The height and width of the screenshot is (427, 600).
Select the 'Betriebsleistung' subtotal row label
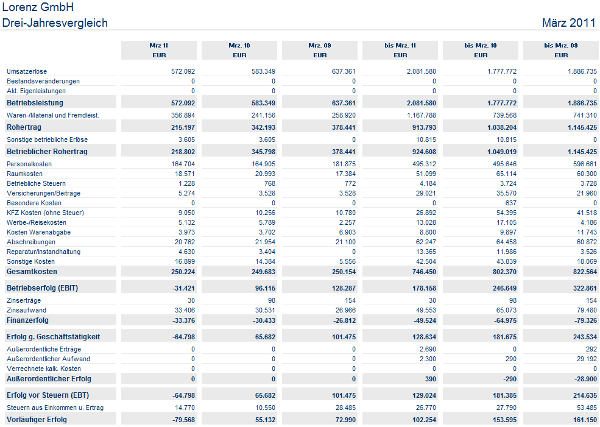35,103
